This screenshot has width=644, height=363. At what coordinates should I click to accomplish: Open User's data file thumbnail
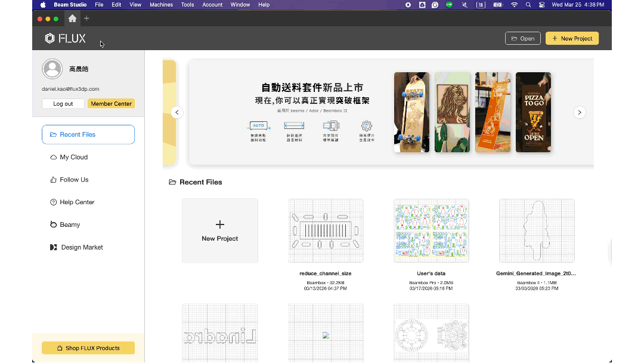[431, 230]
